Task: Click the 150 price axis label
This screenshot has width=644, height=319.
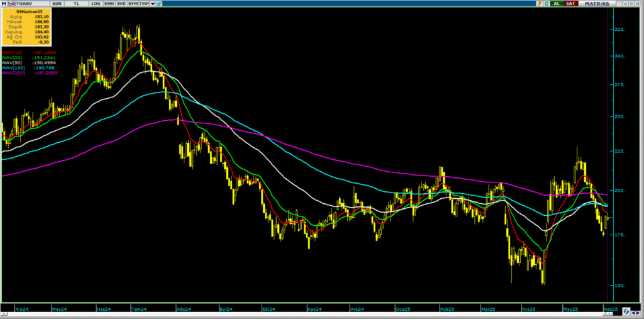Action: pyautogui.click(x=619, y=286)
